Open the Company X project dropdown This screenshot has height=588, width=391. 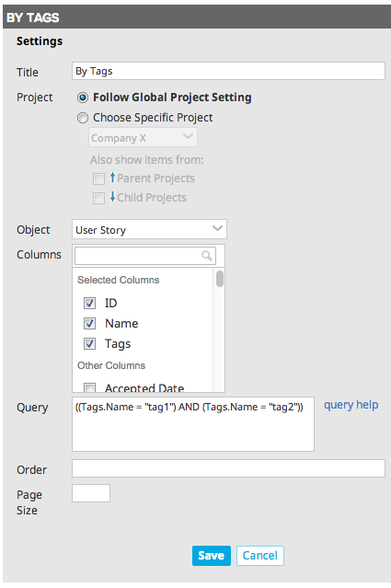143,137
